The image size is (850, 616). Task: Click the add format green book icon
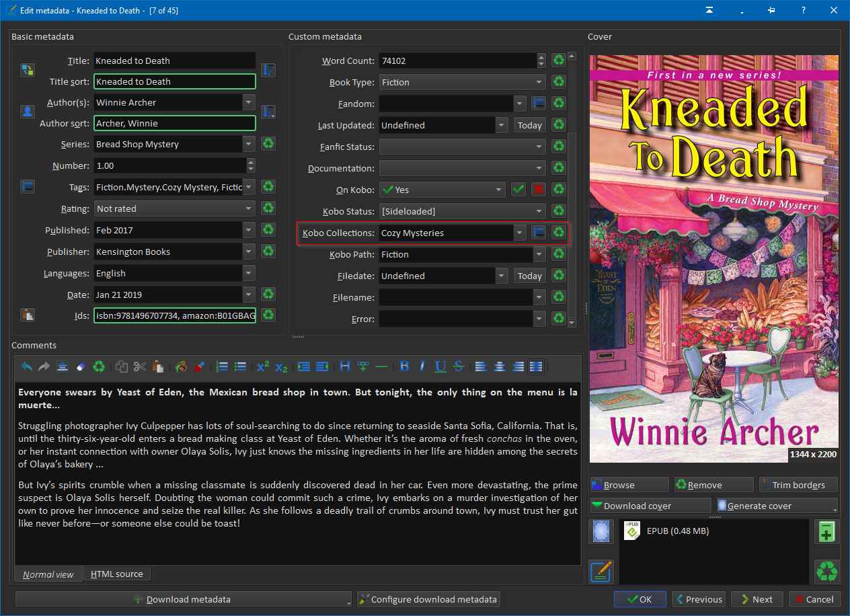point(826,531)
